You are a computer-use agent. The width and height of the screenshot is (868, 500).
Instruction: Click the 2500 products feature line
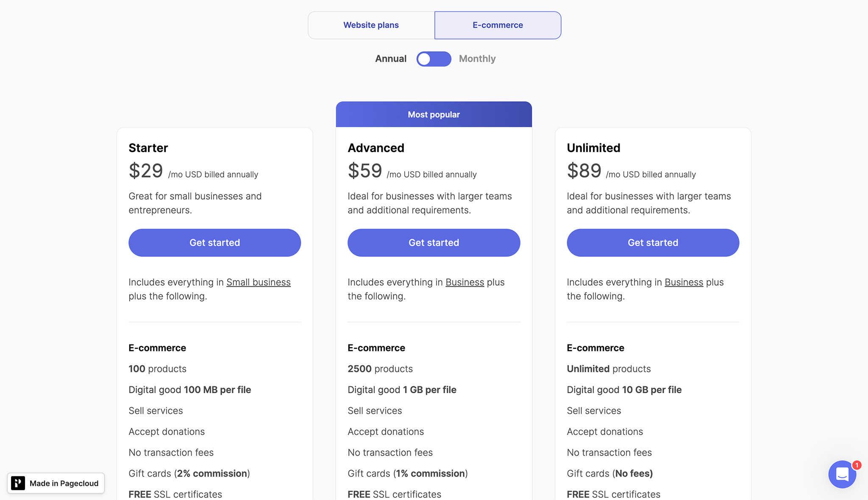click(x=380, y=369)
